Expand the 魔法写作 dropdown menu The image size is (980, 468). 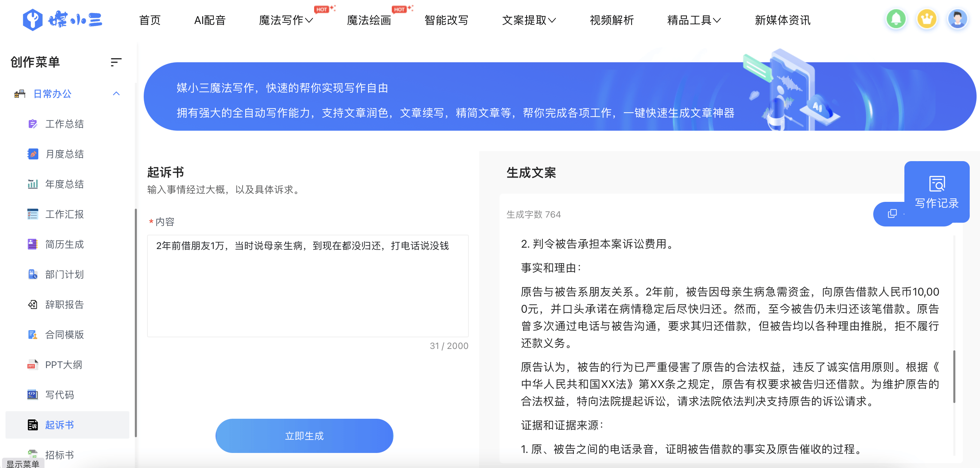(286, 20)
